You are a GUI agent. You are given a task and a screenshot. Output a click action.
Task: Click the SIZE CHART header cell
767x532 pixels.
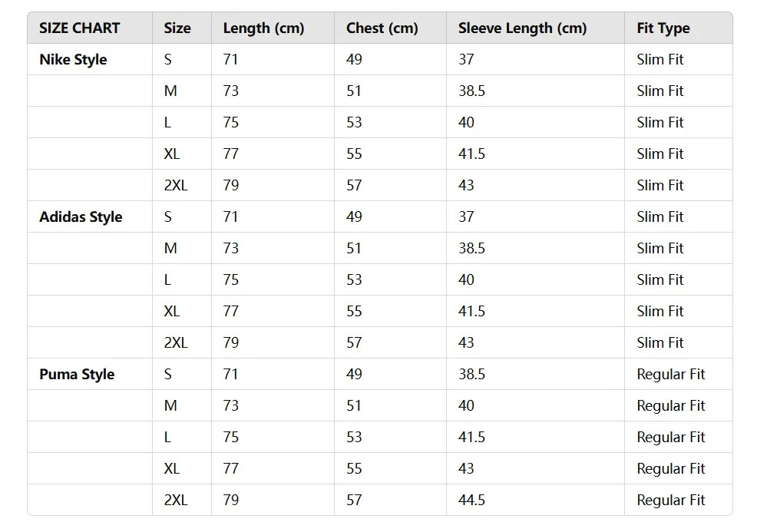pos(79,28)
